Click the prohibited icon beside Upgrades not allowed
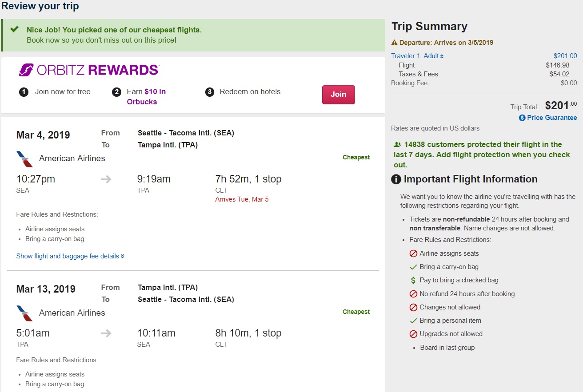 (x=413, y=334)
